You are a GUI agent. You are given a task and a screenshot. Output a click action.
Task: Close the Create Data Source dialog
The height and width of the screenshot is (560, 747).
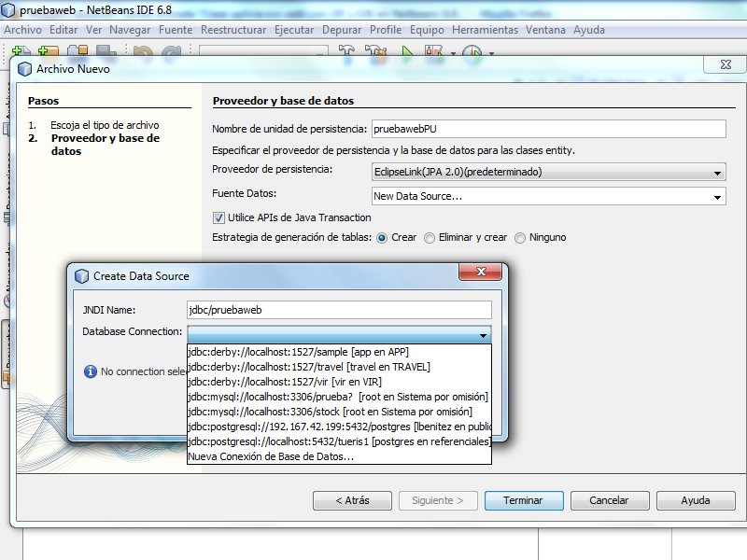click(x=480, y=272)
